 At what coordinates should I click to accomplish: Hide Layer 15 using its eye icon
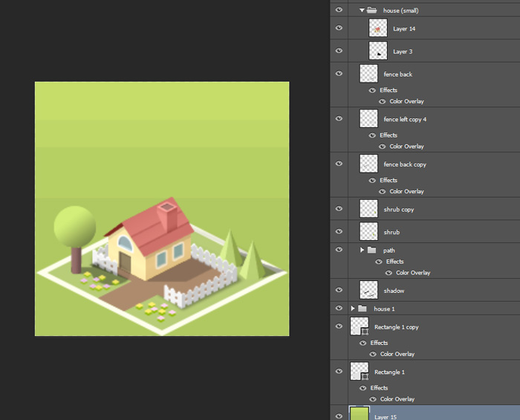click(339, 416)
